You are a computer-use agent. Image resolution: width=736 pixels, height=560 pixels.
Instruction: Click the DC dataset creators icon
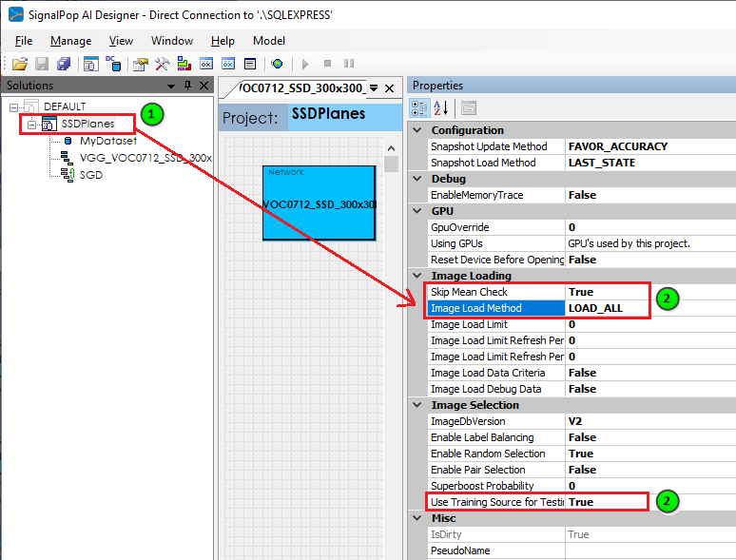tap(113, 64)
